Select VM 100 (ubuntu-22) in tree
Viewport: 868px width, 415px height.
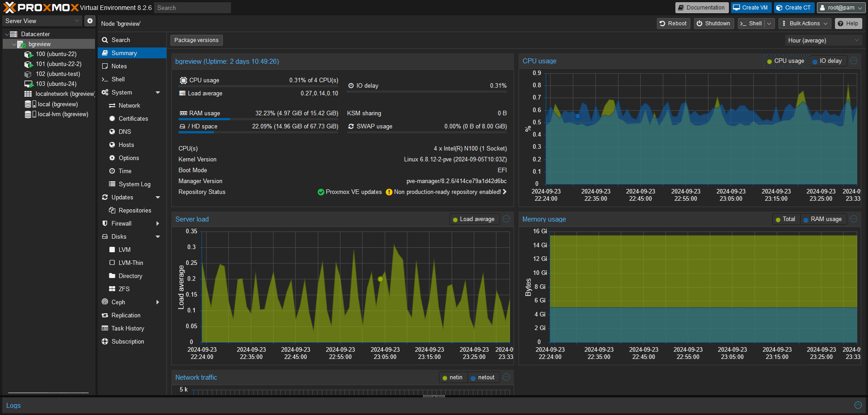[56, 54]
